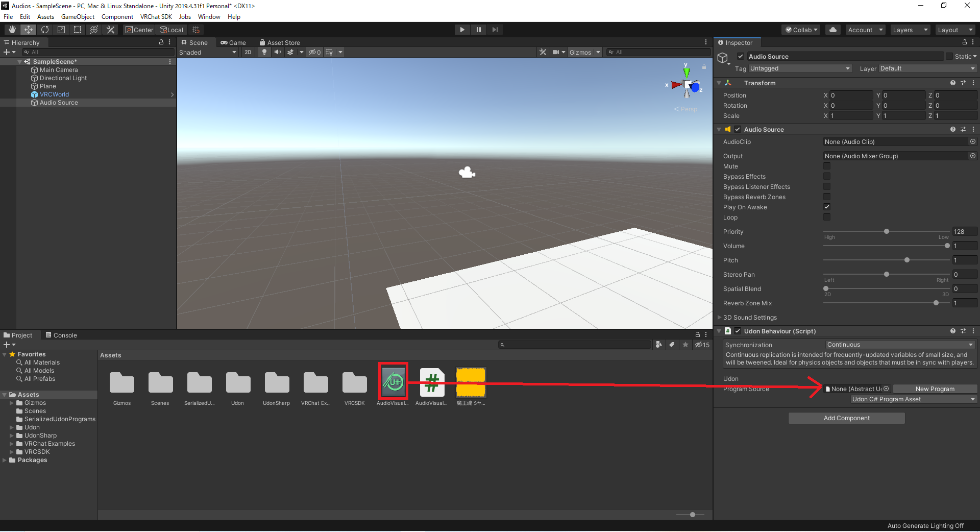Open the Tag dropdown
This screenshot has height=532, width=980.
tap(800, 68)
